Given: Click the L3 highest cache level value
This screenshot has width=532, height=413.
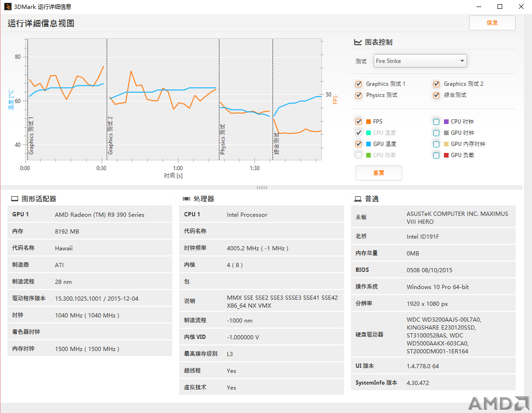Looking at the screenshot, I should (230, 354).
